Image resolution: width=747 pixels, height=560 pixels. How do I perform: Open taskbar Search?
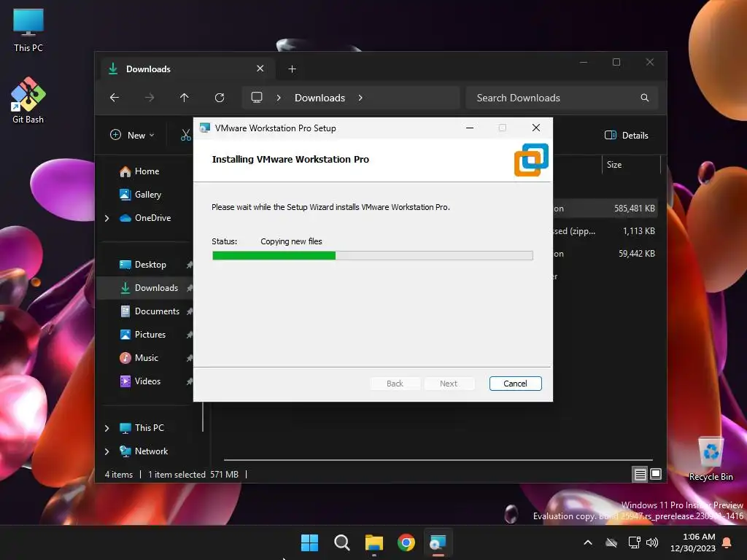[x=342, y=542]
